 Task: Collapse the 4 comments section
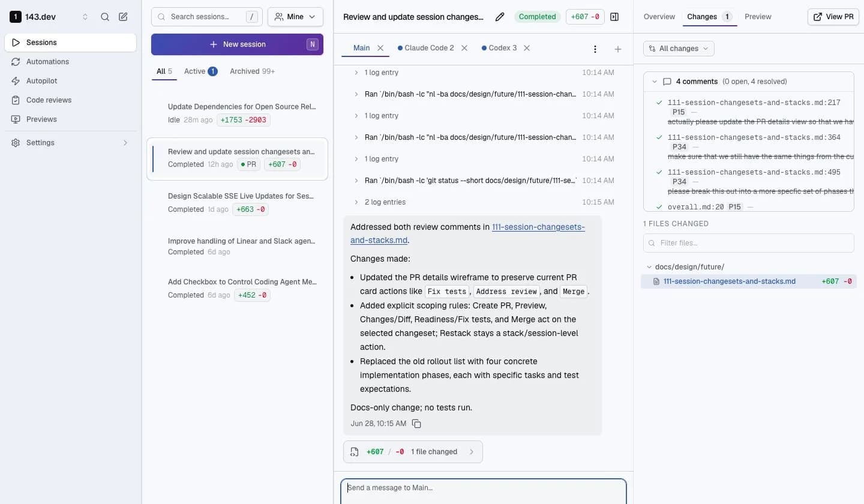click(655, 82)
